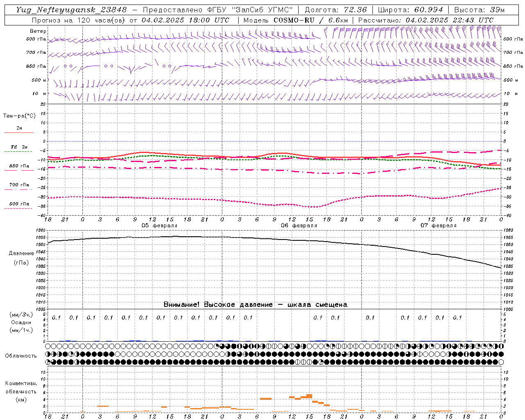Click the pink dotted sample under 500 гПа legend
This screenshot has height=420, width=525.
[x=18, y=208]
